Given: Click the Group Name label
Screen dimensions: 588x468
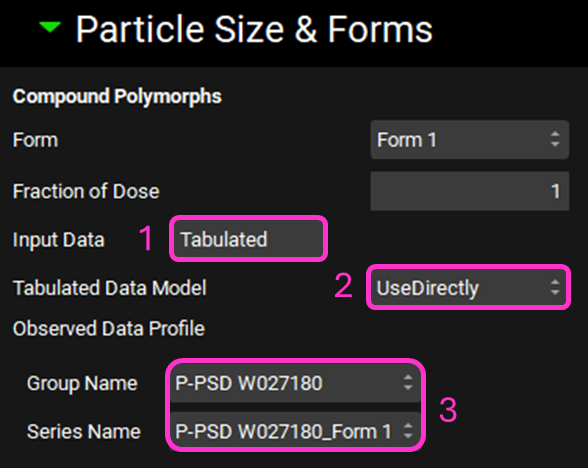Looking at the screenshot, I should 82,384.
